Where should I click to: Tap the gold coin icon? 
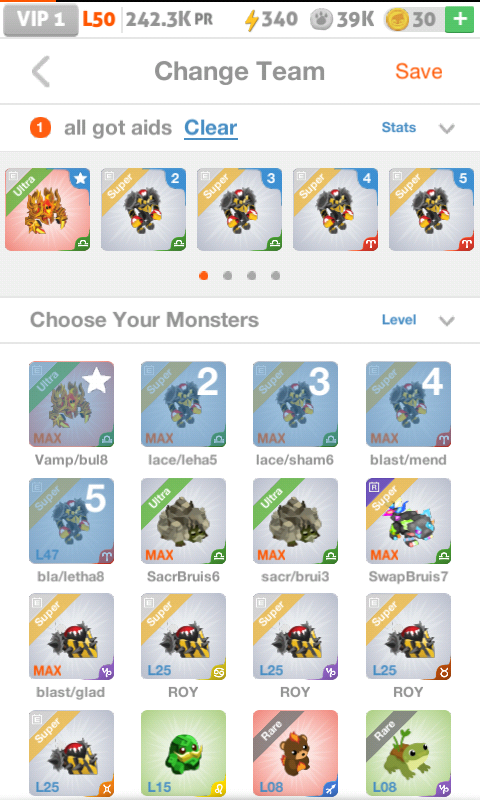tap(397, 20)
